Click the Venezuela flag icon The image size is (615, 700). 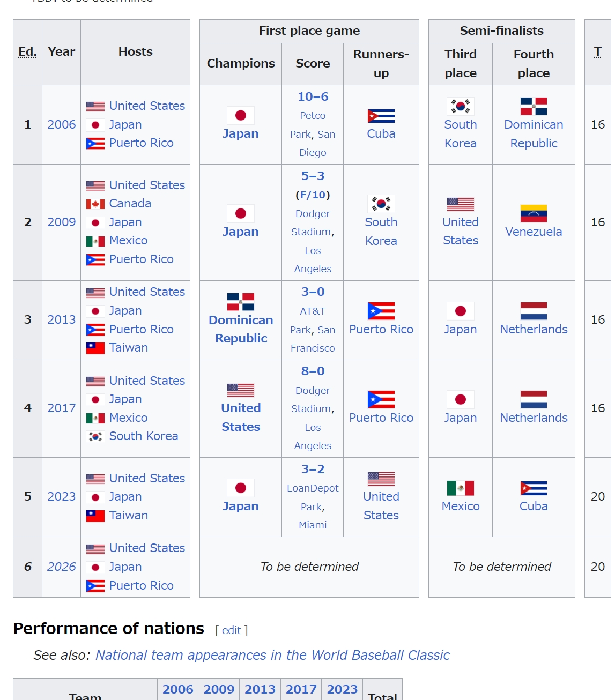[x=534, y=213]
